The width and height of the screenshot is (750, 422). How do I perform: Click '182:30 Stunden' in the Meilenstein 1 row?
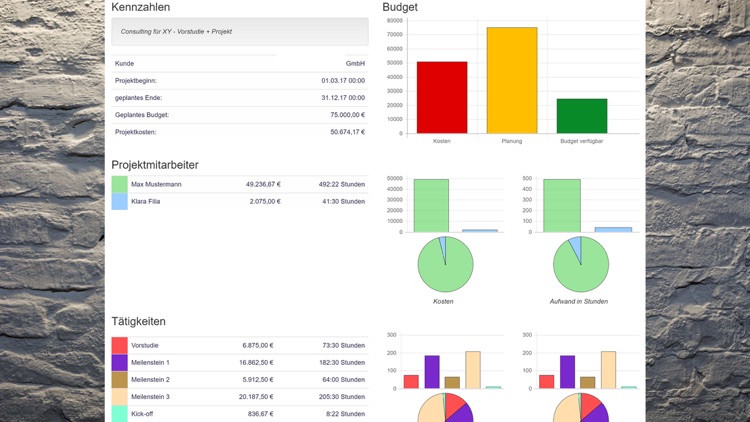click(342, 363)
